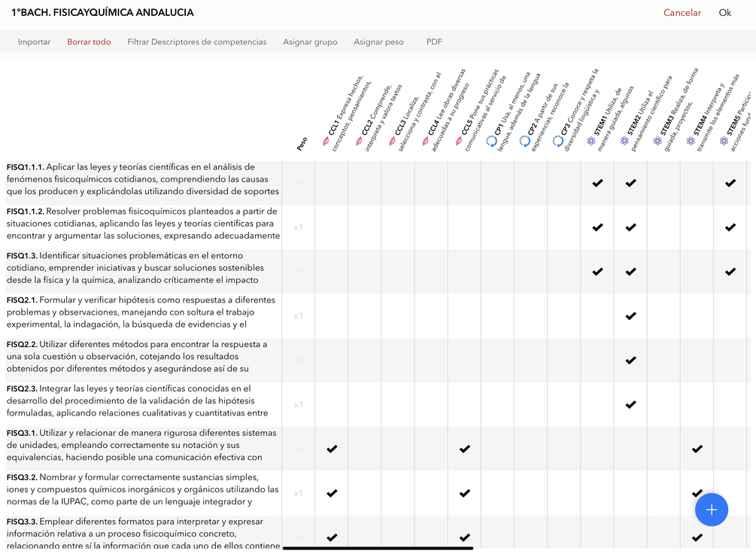Viewport: 756px width, 554px height.
Task: Uncheck STEM5 for FISQ1.3 row
Action: coord(730,272)
